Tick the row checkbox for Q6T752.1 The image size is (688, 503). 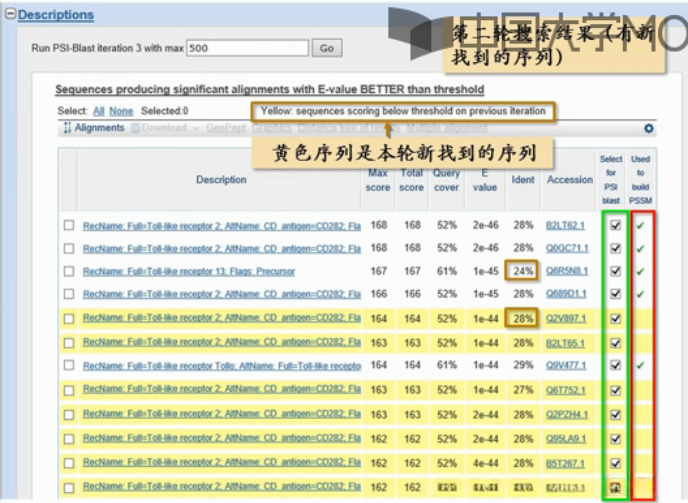click(x=69, y=390)
